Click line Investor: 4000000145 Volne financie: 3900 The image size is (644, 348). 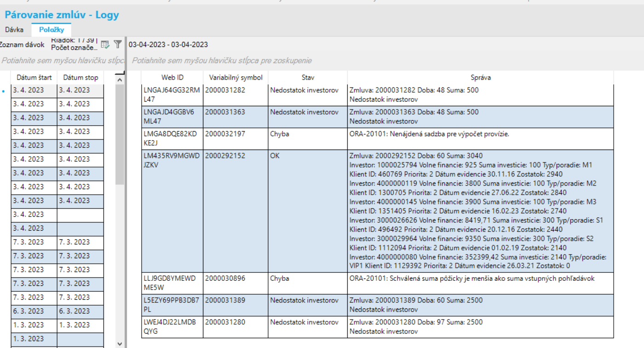tap(473, 202)
